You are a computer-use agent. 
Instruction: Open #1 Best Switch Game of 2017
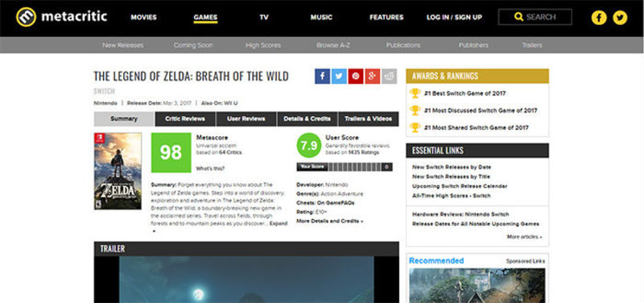tap(464, 93)
